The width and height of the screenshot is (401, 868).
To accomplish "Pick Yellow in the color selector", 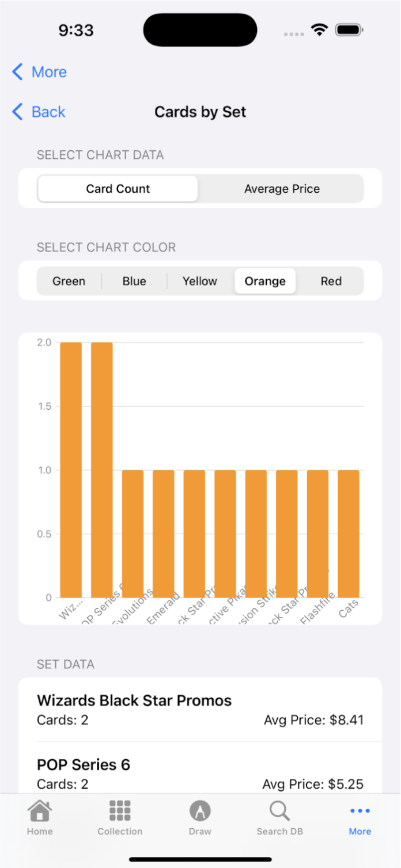I will 199,281.
